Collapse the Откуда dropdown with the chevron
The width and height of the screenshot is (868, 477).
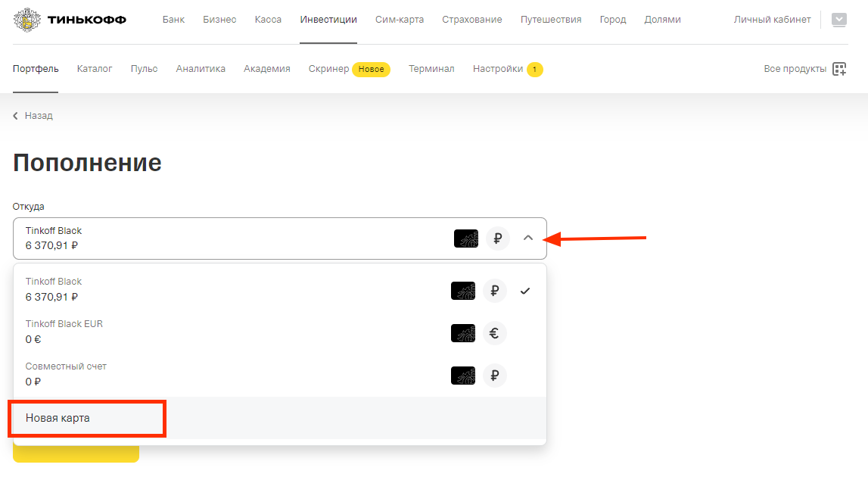click(x=528, y=238)
